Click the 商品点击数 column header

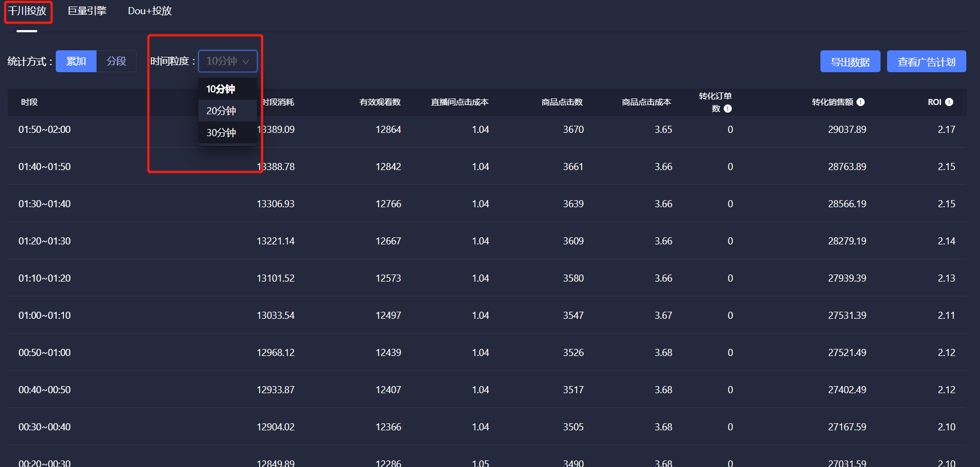click(x=562, y=102)
